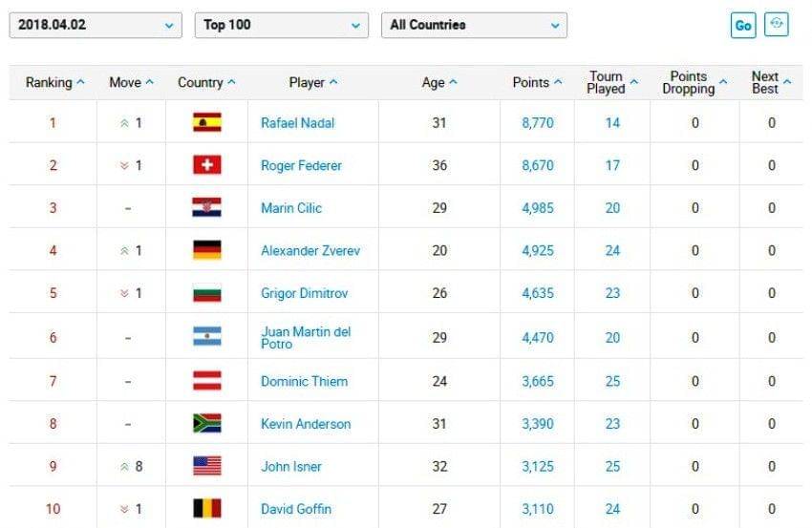Open the 2018.04.02 date dropdown

pos(95,25)
